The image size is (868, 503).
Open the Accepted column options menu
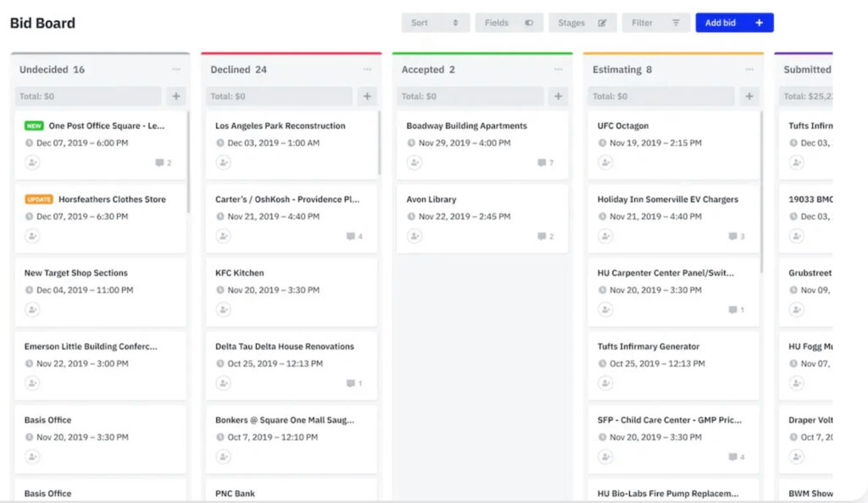[558, 70]
